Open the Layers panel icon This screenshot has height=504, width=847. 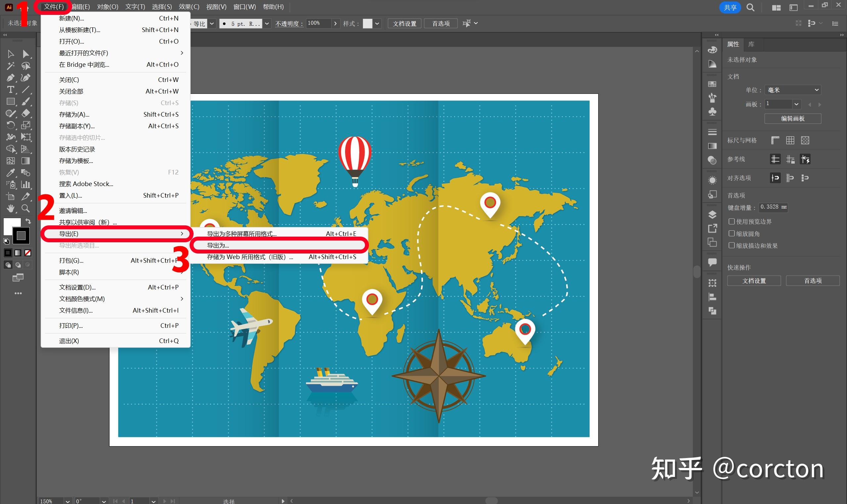pyautogui.click(x=712, y=214)
